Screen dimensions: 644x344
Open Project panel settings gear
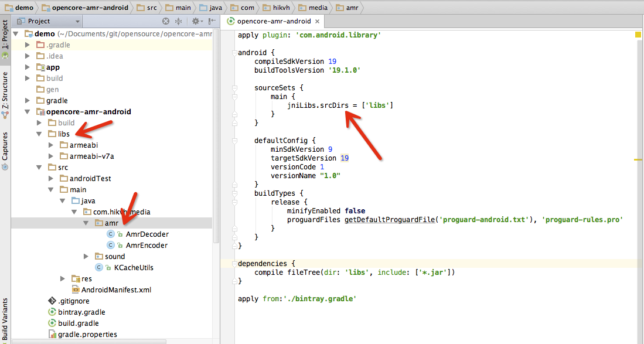[196, 21]
